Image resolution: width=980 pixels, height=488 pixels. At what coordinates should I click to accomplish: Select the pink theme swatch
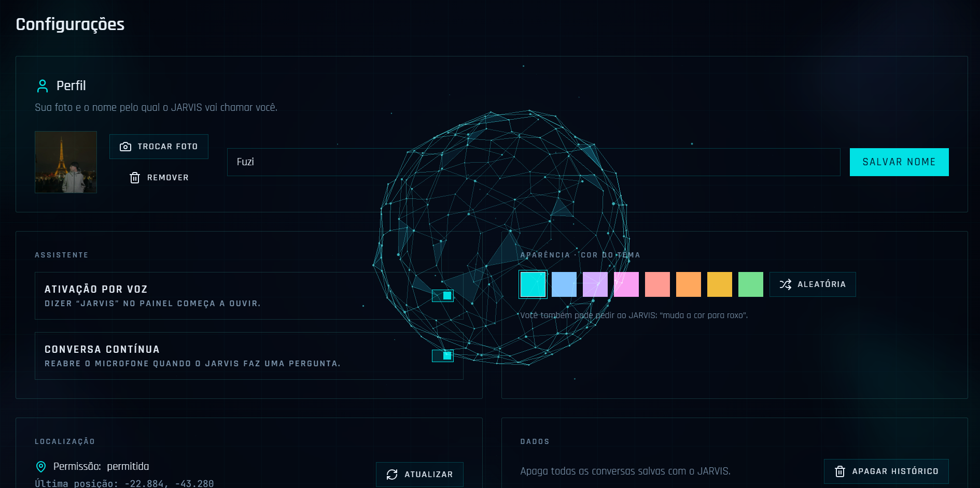pyautogui.click(x=626, y=284)
